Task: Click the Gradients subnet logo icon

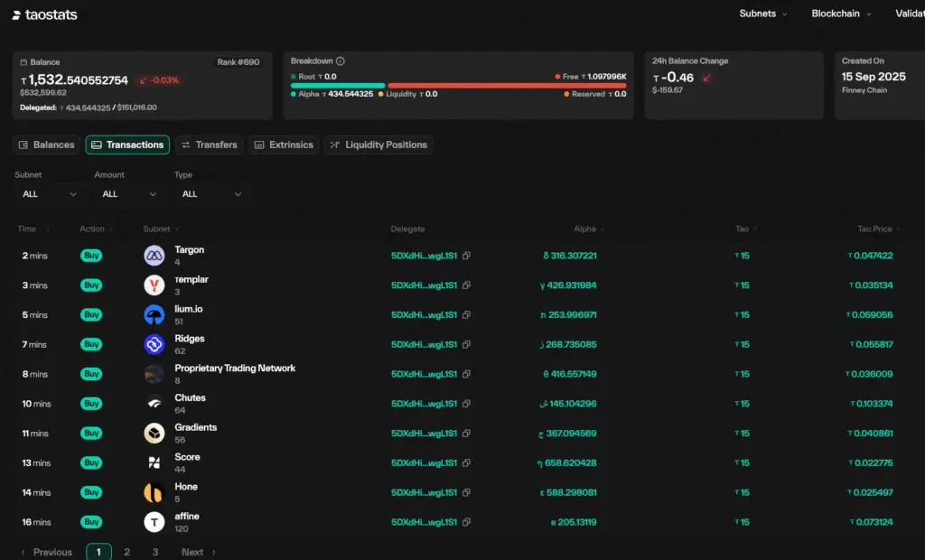Action: pyautogui.click(x=154, y=434)
